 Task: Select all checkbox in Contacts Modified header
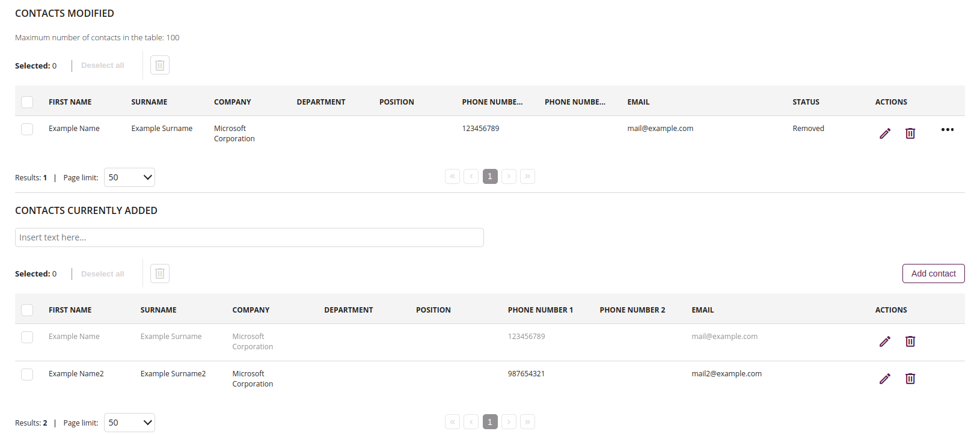(27, 102)
